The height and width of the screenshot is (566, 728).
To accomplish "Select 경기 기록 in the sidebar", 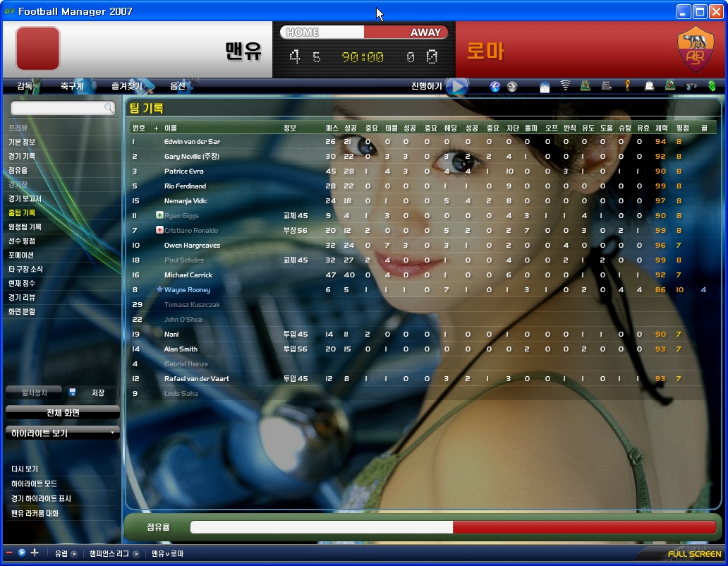I will tap(22, 156).
